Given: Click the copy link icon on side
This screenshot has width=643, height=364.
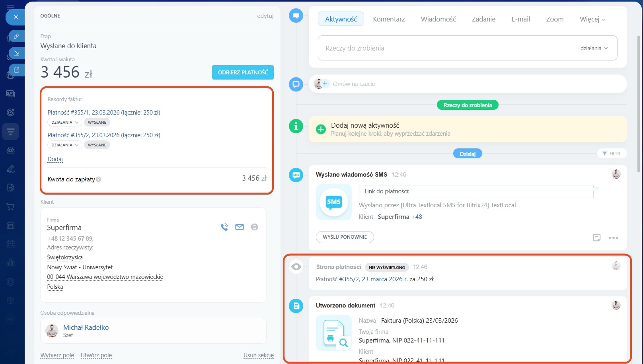Looking at the screenshot, I should (x=16, y=36).
